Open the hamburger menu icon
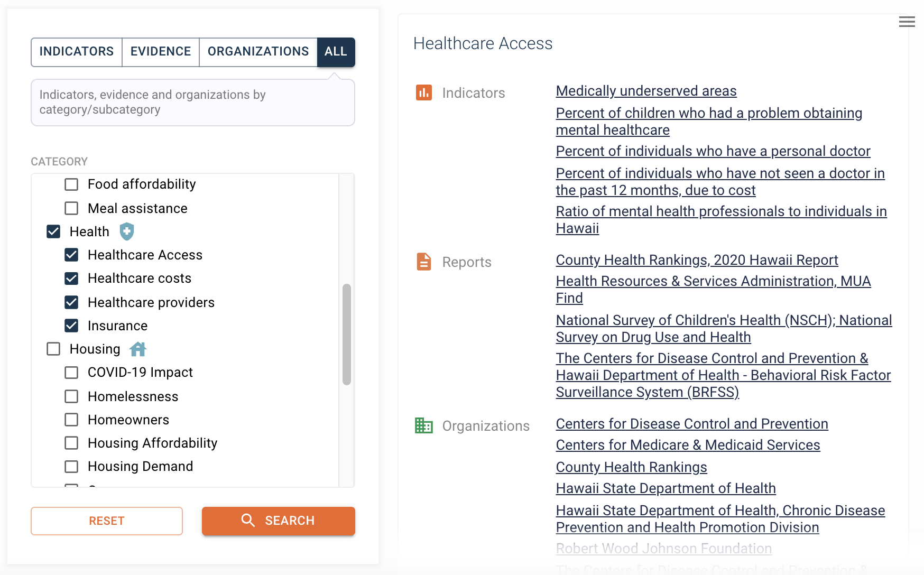The height and width of the screenshot is (575, 924). (x=907, y=22)
